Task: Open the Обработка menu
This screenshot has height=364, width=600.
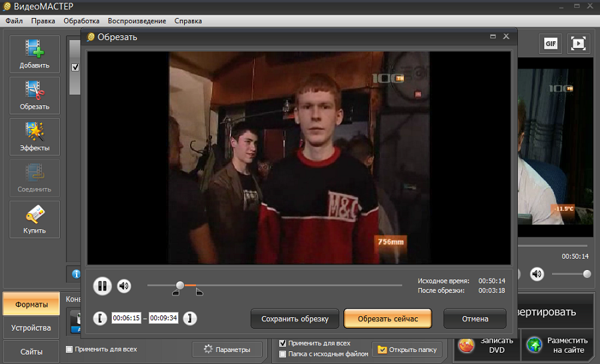Action: 81,21
